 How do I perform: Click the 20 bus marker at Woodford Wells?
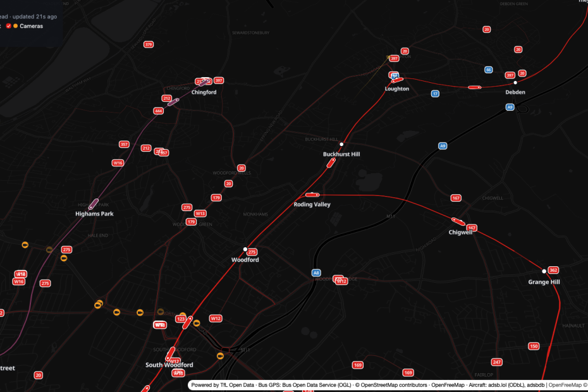(x=241, y=168)
